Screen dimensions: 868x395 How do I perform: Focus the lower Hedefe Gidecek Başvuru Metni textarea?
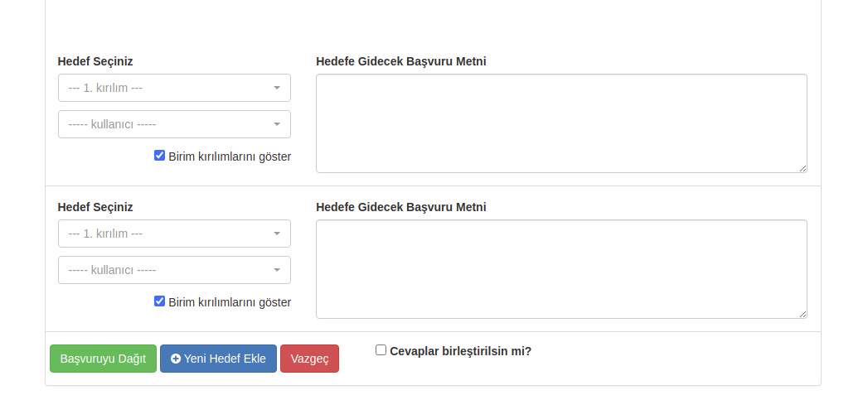(561, 269)
